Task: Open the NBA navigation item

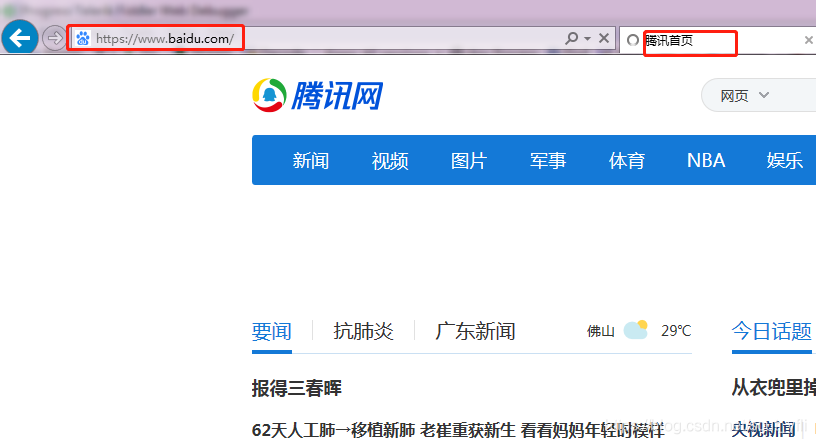Action: coord(706,160)
